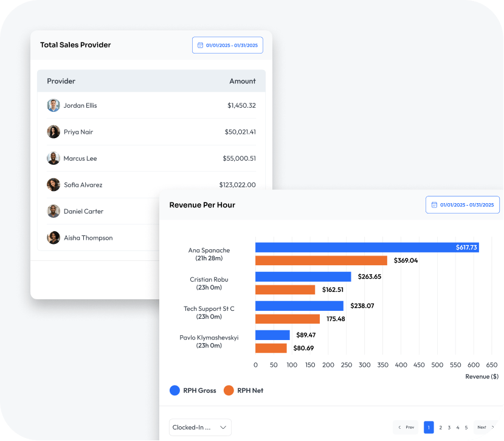
Task: Open Revenue Per Hour date range picker
Action: 462,205
